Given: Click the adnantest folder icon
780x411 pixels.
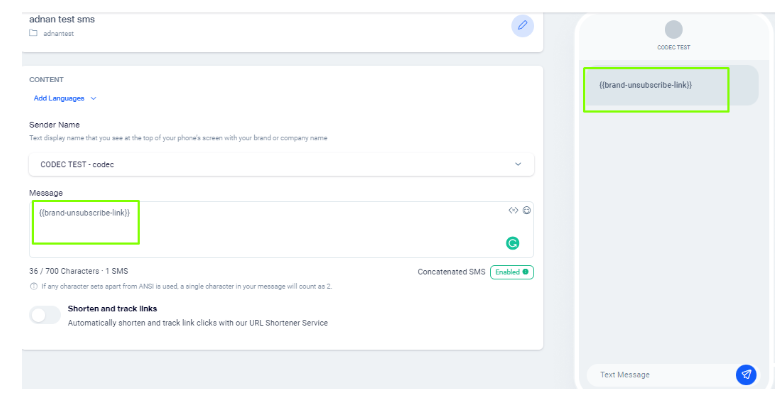Looking at the screenshot, I should tap(33, 33).
